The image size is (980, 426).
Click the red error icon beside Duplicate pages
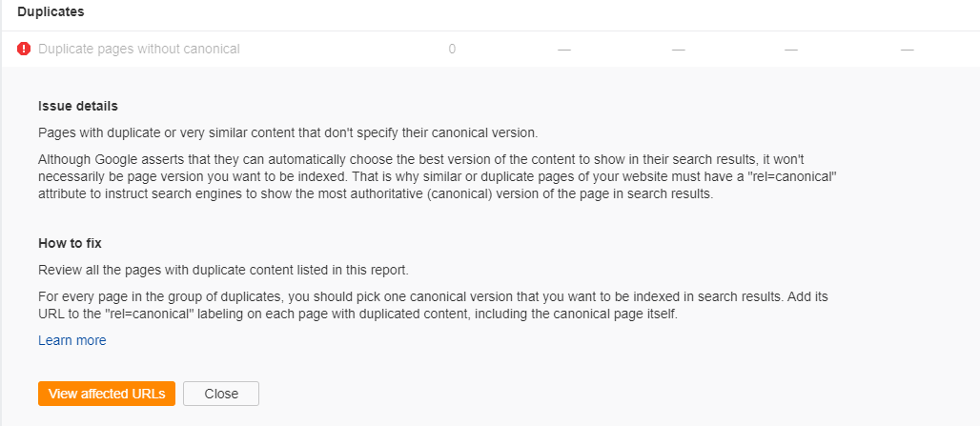click(24, 49)
